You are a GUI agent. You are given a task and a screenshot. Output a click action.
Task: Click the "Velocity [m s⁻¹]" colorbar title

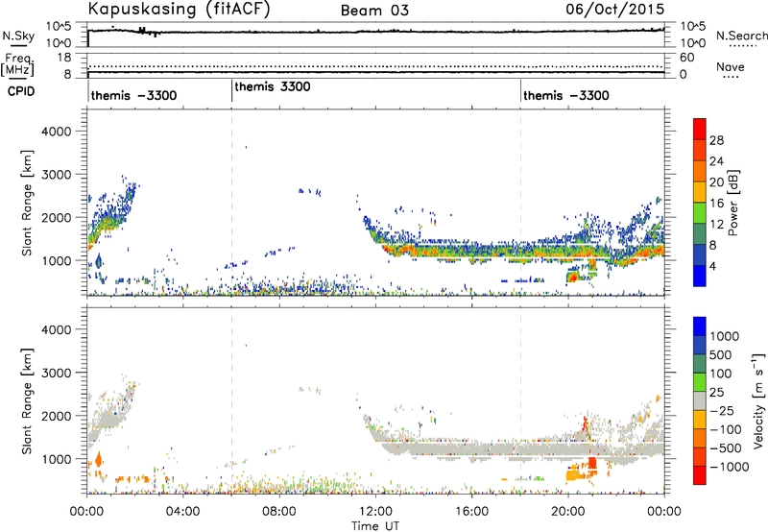tap(758, 400)
